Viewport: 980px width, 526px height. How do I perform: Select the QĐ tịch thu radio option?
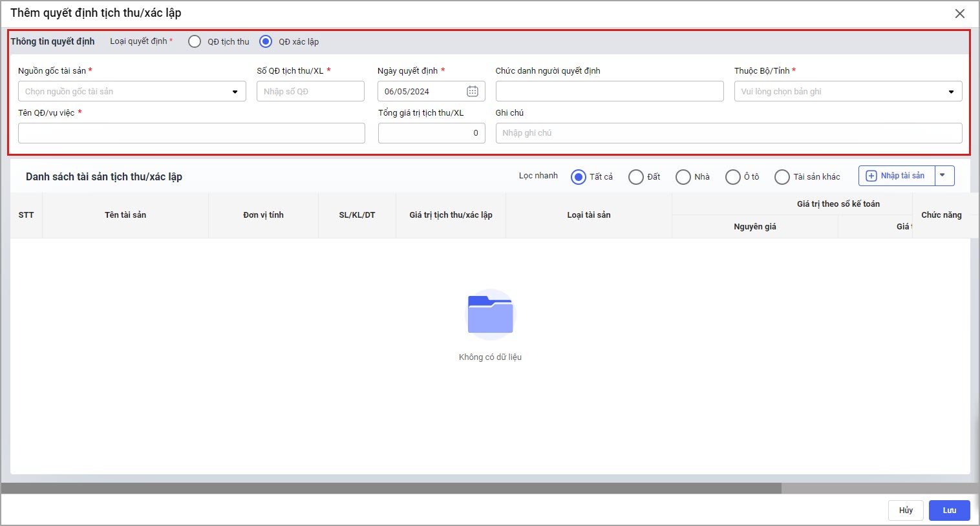(x=195, y=41)
